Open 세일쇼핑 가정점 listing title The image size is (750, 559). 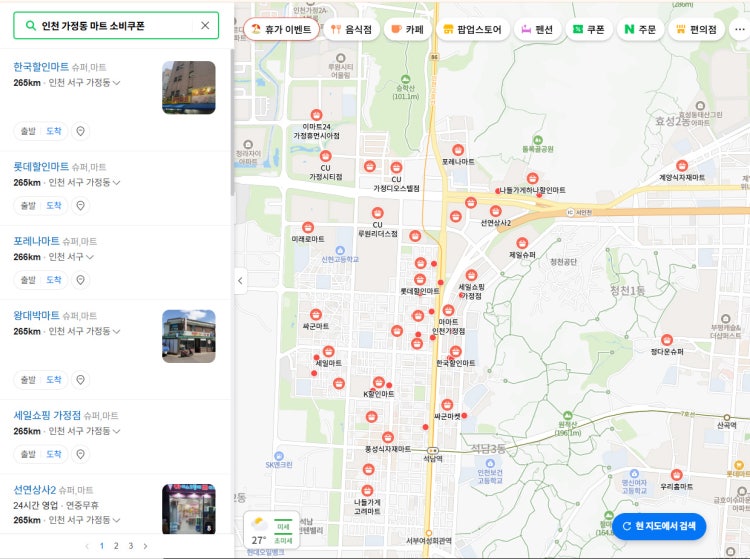(47, 415)
